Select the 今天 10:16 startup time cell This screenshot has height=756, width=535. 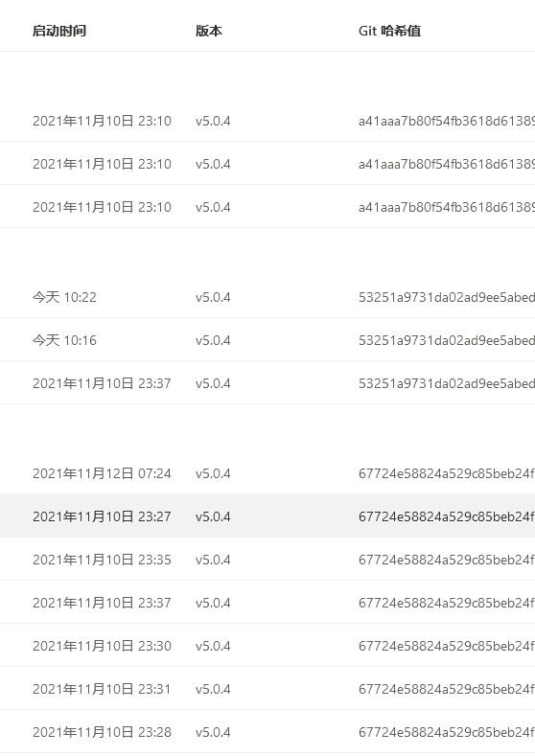64,340
